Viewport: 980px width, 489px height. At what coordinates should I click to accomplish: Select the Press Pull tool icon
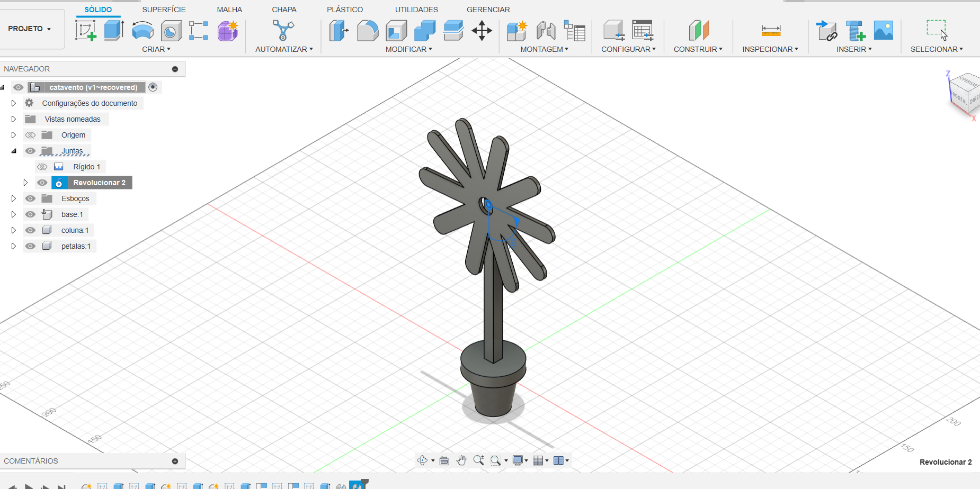[x=339, y=31]
